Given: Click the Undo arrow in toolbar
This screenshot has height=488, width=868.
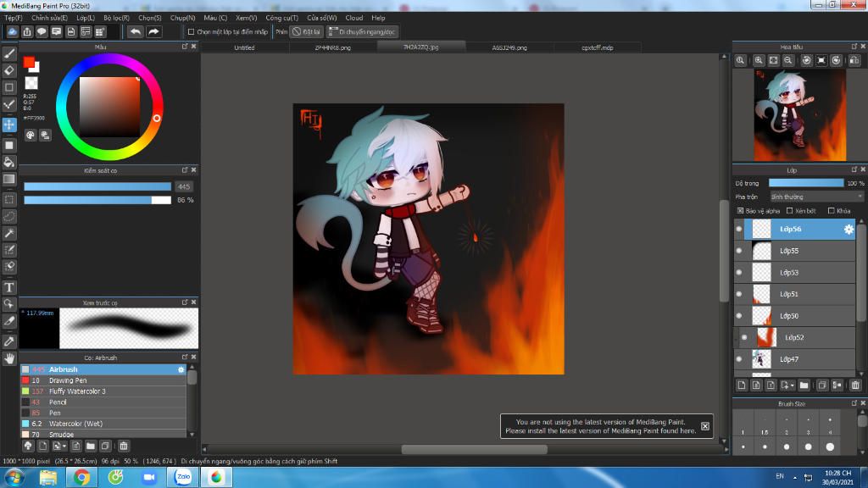Looking at the screenshot, I should (x=135, y=31).
